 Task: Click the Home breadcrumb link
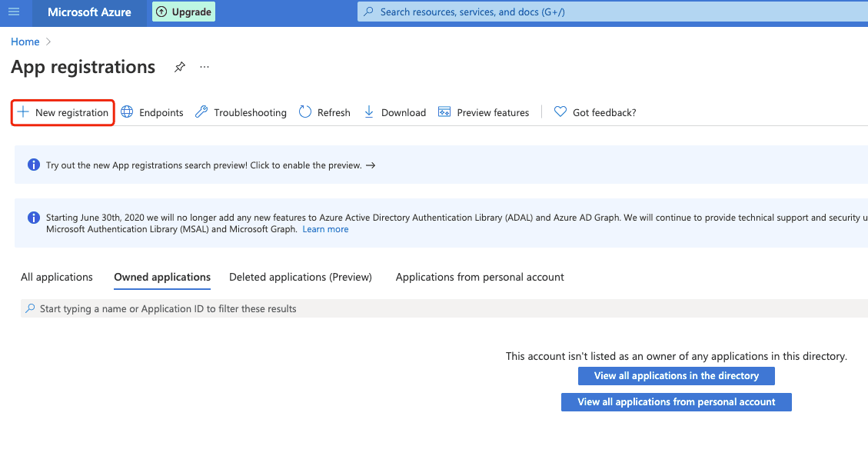(x=25, y=42)
